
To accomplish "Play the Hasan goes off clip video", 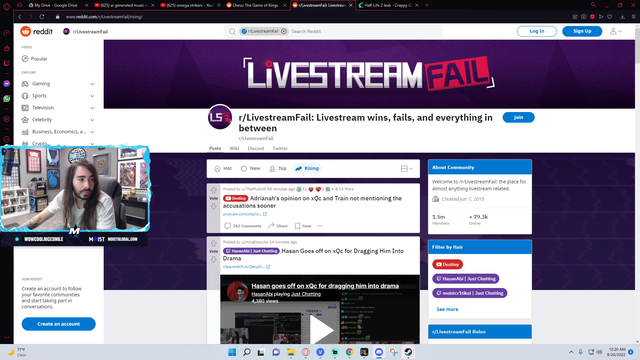I will point(321,330).
